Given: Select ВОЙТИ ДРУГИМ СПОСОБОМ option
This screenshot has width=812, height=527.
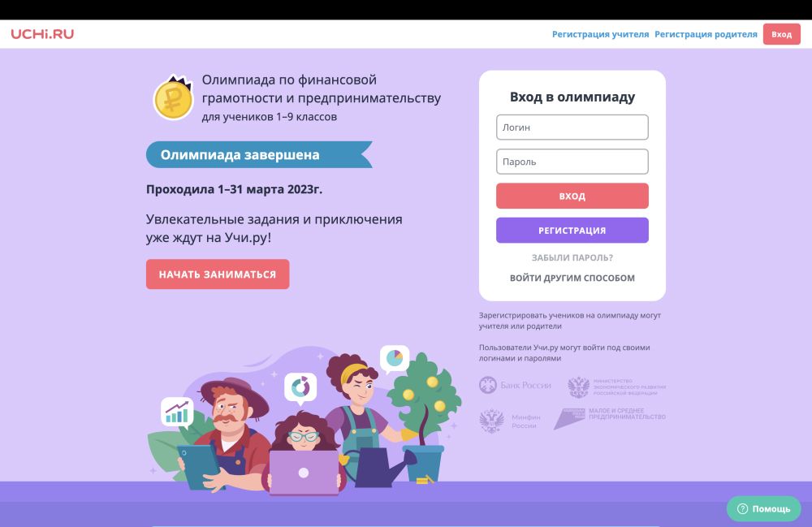Looking at the screenshot, I should 572,278.
